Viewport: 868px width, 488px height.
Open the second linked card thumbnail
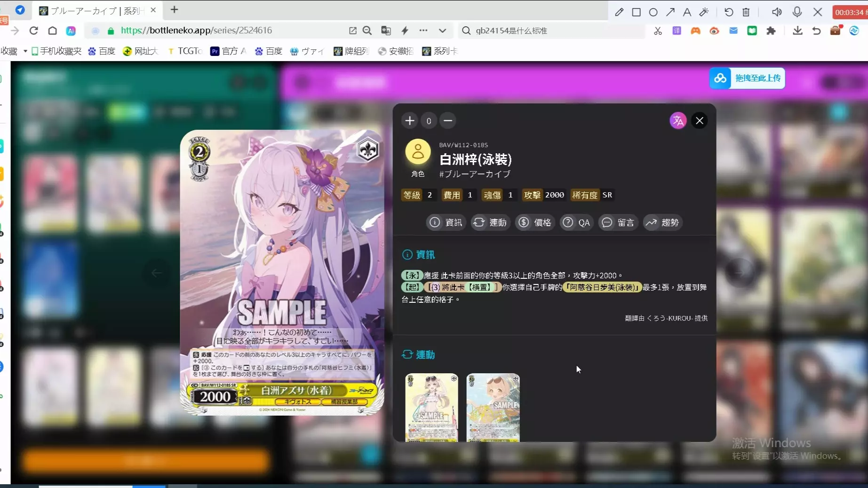[493, 408]
